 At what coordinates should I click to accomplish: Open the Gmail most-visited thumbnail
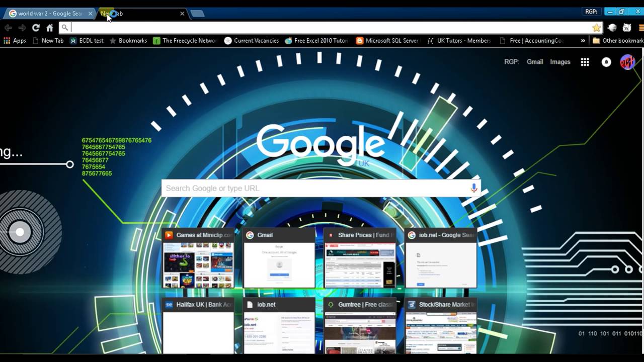point(279,258)
